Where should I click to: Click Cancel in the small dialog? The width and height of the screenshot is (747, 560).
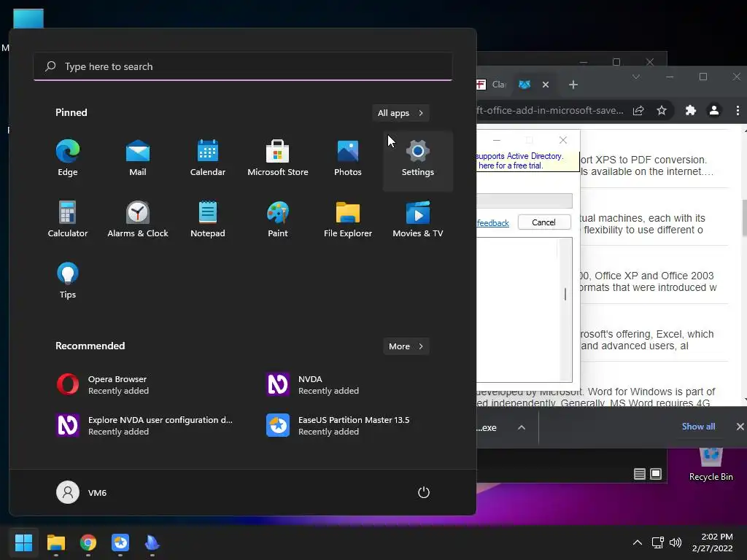click(543, 222)
